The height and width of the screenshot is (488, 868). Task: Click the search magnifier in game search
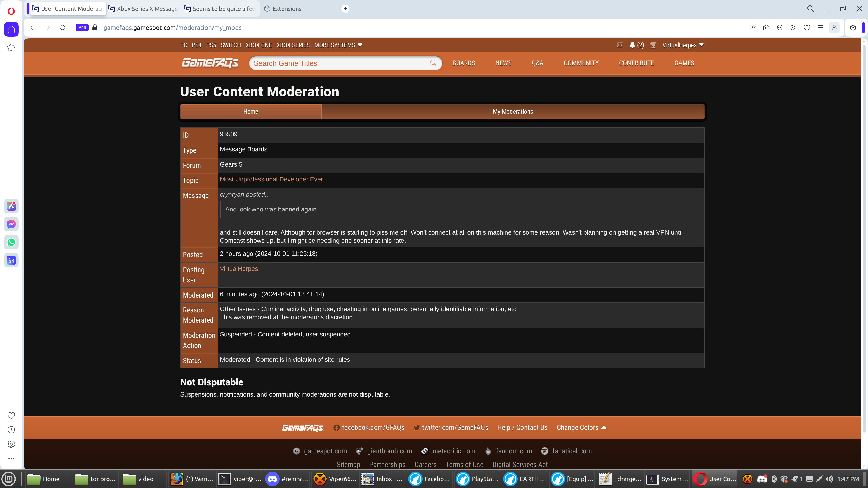[x=433, y=63]
